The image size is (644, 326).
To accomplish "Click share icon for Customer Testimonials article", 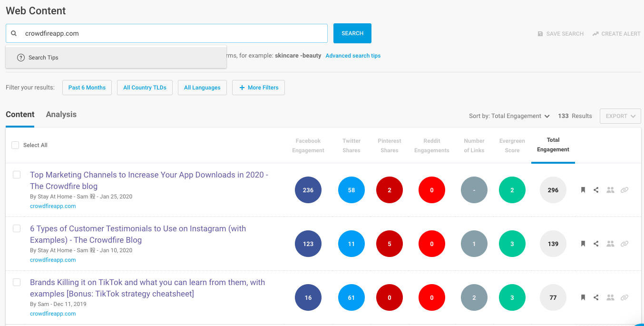I will [596, 244].
